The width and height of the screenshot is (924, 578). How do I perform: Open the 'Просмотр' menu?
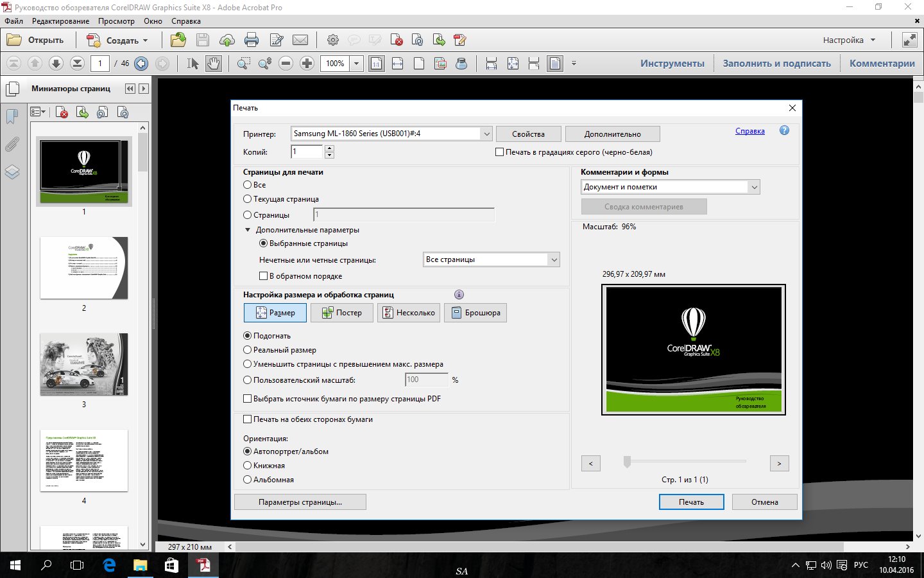click(x=116, y=21)
